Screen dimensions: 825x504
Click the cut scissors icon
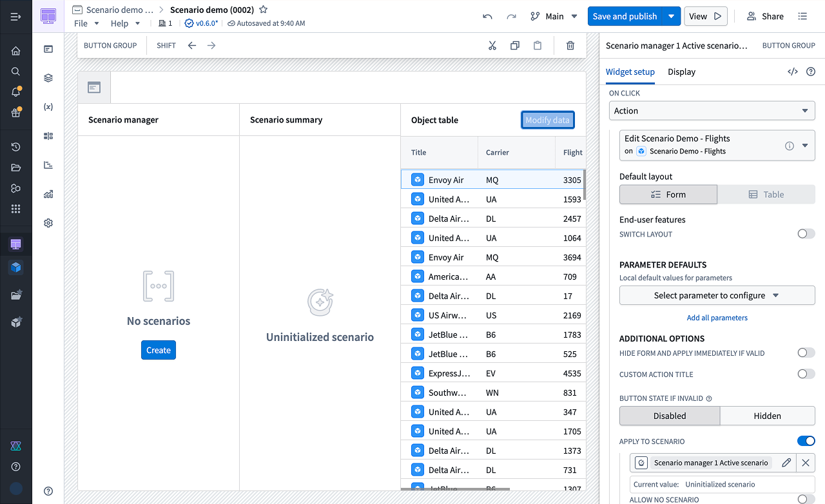[x=492, y=46]
